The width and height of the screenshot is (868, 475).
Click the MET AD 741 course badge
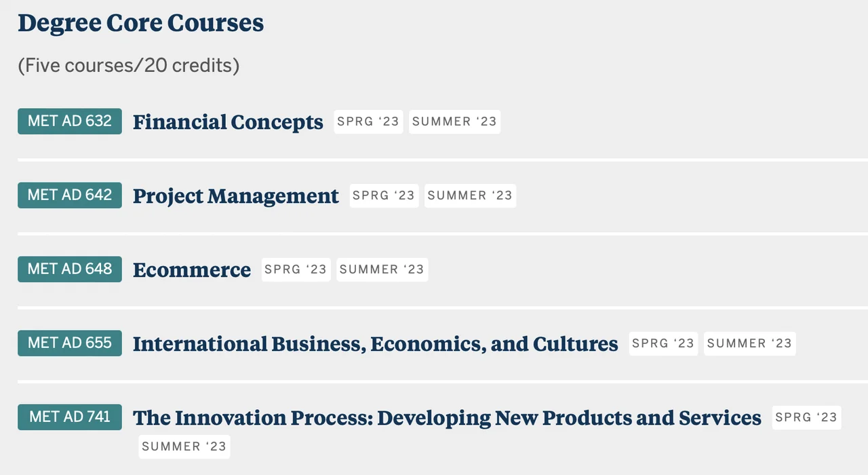70,417
